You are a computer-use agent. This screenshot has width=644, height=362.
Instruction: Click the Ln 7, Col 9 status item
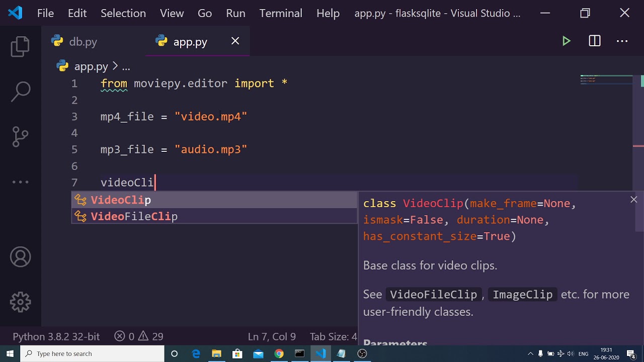pos(272,336)
